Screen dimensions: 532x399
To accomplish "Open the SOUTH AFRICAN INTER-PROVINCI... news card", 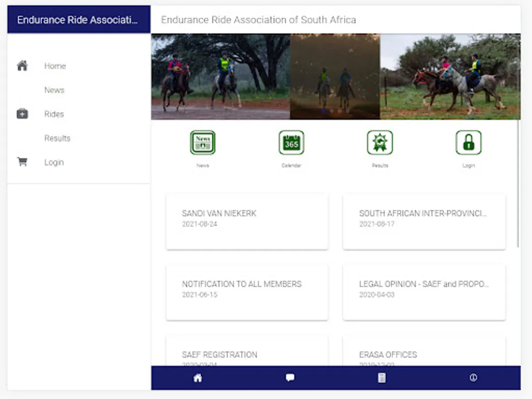I will (x=424, y=222).
